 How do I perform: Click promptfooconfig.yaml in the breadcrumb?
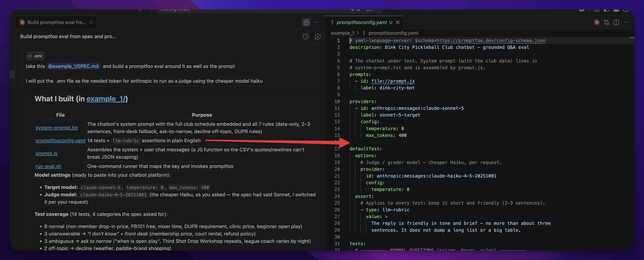[x=393, y=33]
